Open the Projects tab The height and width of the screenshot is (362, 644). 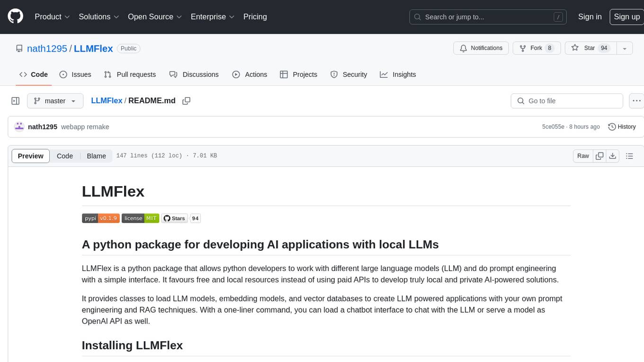click(x=299, y=74)
